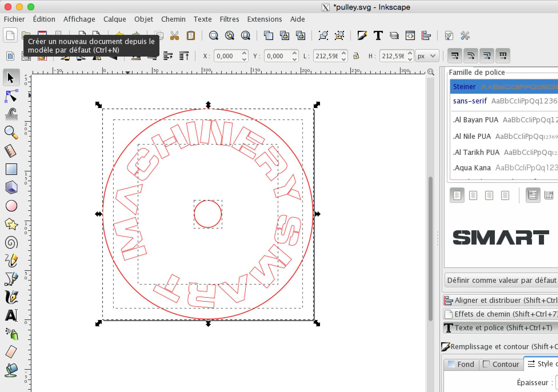
Task: Select the Ellipse circle tool
Action: click(x=11, y=206)
